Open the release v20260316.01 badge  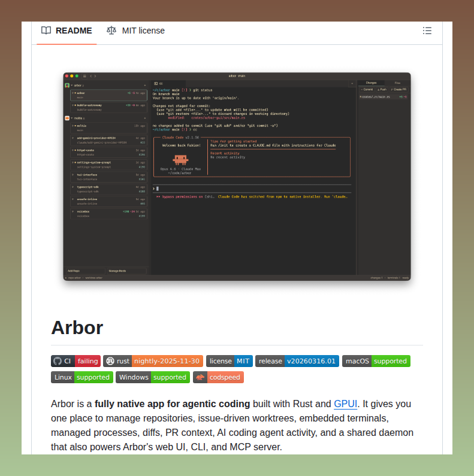297,361
